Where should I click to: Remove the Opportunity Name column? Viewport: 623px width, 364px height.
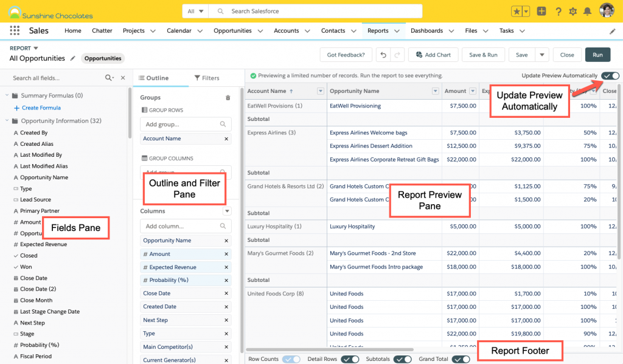pos(226,241)
